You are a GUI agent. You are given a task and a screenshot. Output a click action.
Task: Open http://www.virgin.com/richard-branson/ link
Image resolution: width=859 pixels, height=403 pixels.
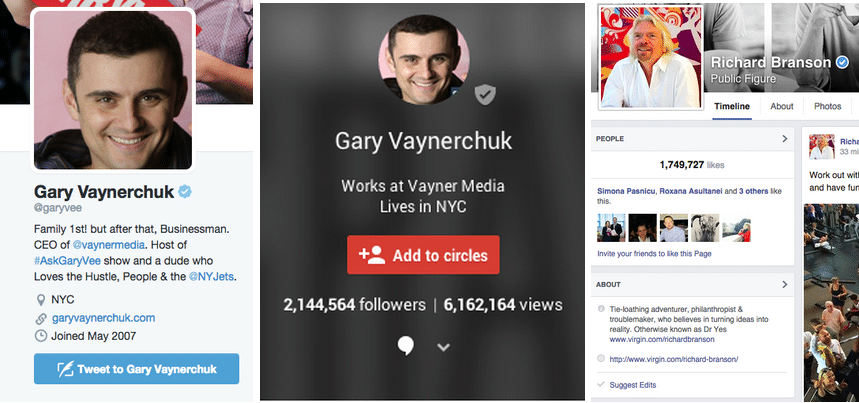(674, 359)
